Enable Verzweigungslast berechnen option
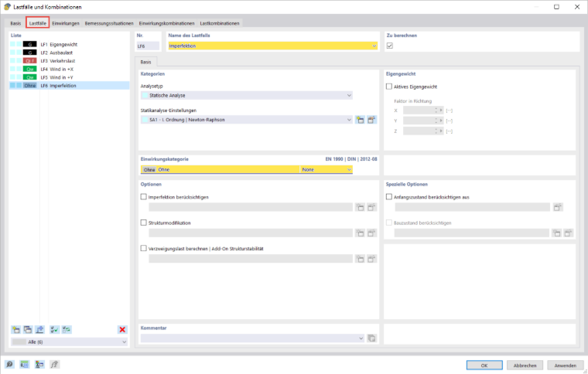This screenshot has width=588, height=374. pyautogui.click(x=143, y=248)
